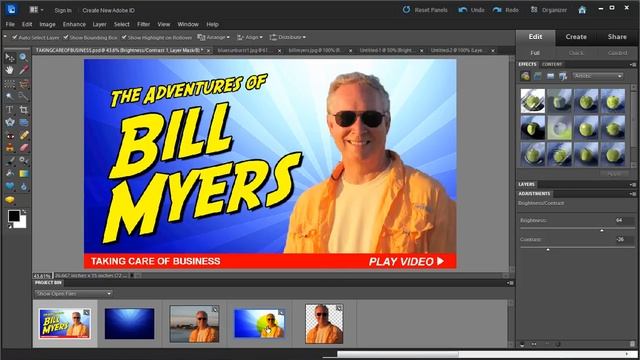
Task: Click the Reset Panels button
Action: click(x=425, y=10)
